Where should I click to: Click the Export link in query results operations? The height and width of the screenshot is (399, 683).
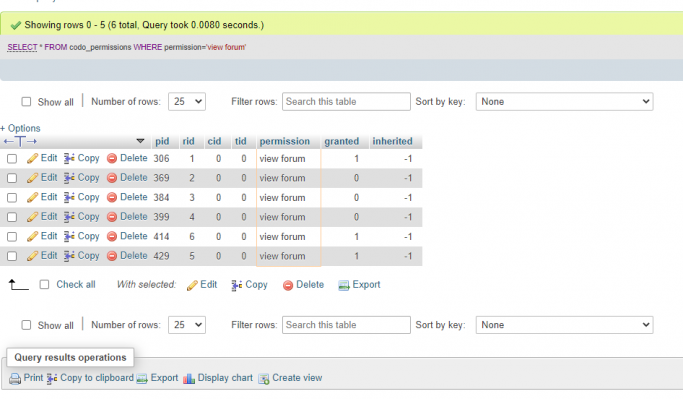pos(164,378)
